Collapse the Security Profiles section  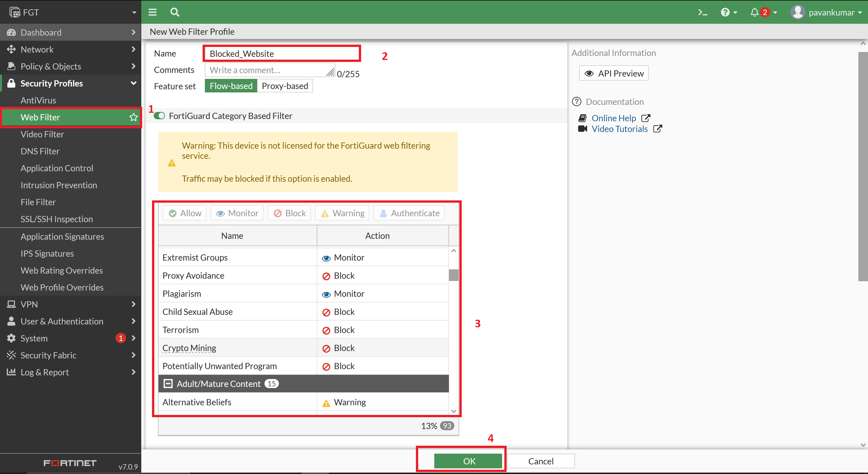51,83
